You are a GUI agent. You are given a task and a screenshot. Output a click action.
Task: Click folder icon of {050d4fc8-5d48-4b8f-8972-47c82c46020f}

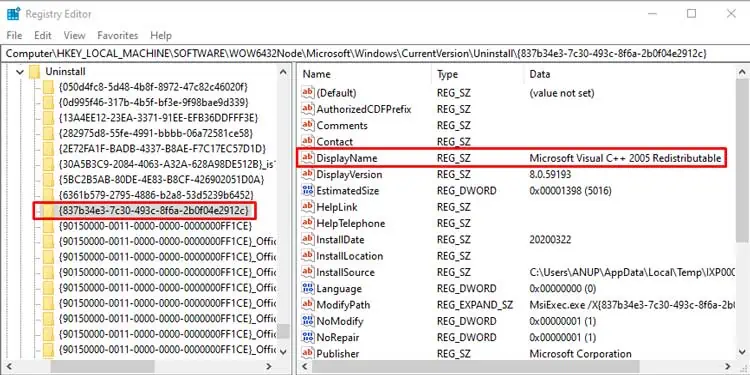(x=48, y=87)
